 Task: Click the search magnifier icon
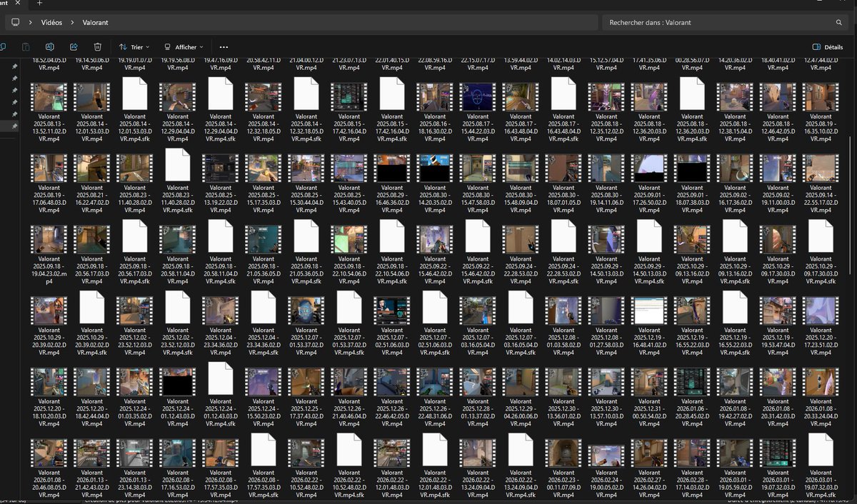coord(839,23)
